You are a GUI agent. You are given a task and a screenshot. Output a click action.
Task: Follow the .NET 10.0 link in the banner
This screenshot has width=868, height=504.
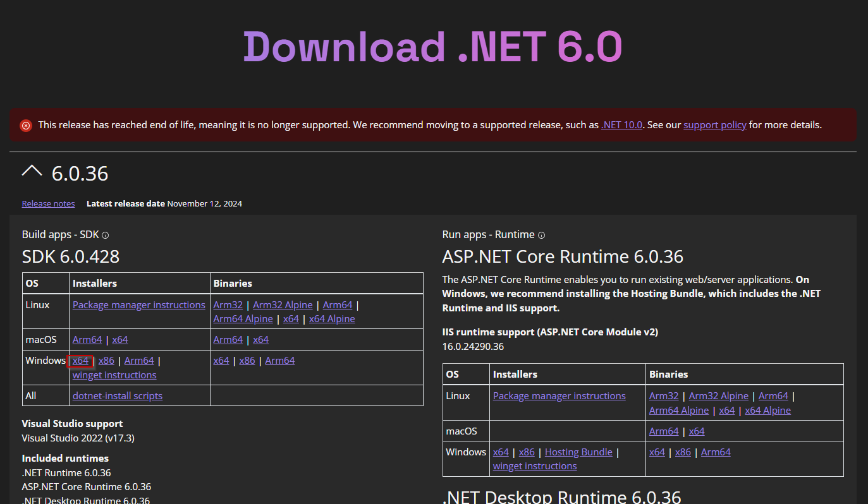pos(621,125)
